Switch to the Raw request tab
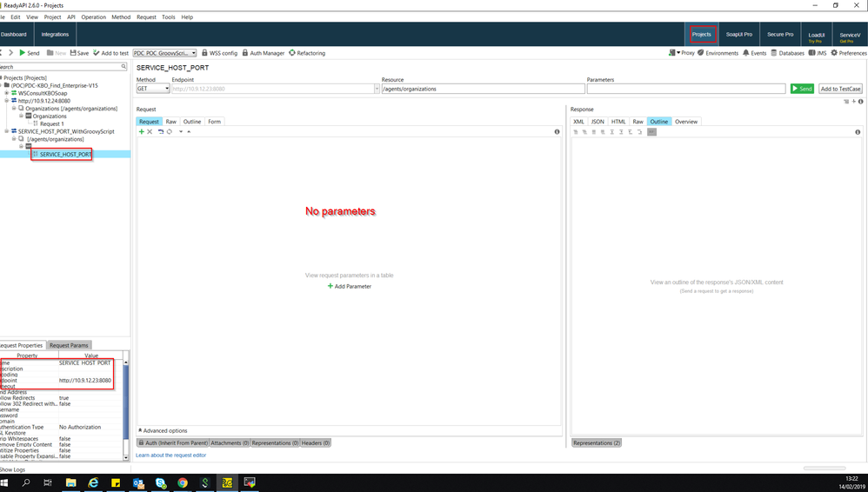Image resolution: width=868 pixels, height=492 pixels. pyautogui.click(x=171, y=122)
